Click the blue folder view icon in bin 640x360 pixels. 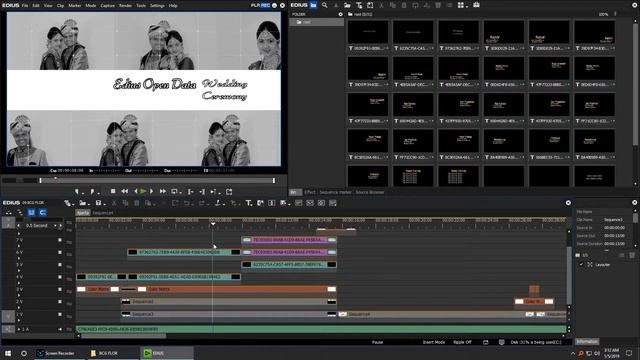click(313, 5)
